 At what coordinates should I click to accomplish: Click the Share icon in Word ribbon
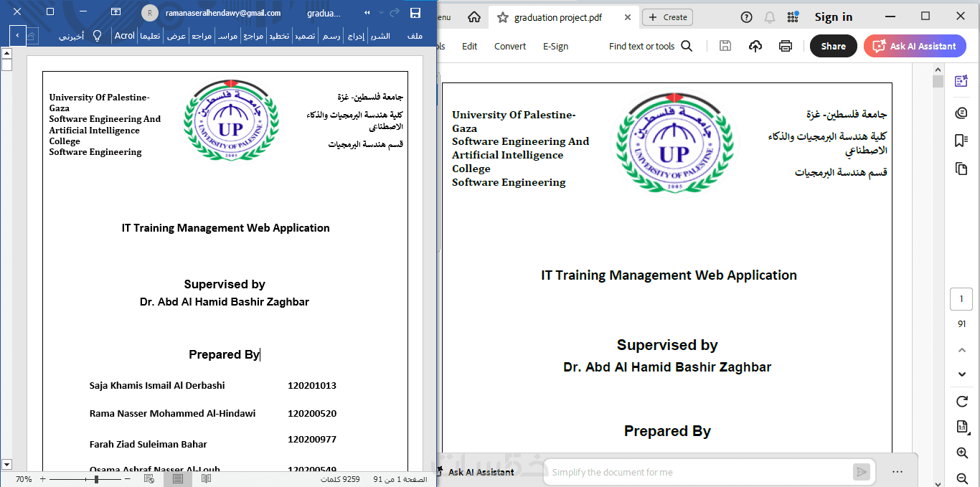pos(32,36)
